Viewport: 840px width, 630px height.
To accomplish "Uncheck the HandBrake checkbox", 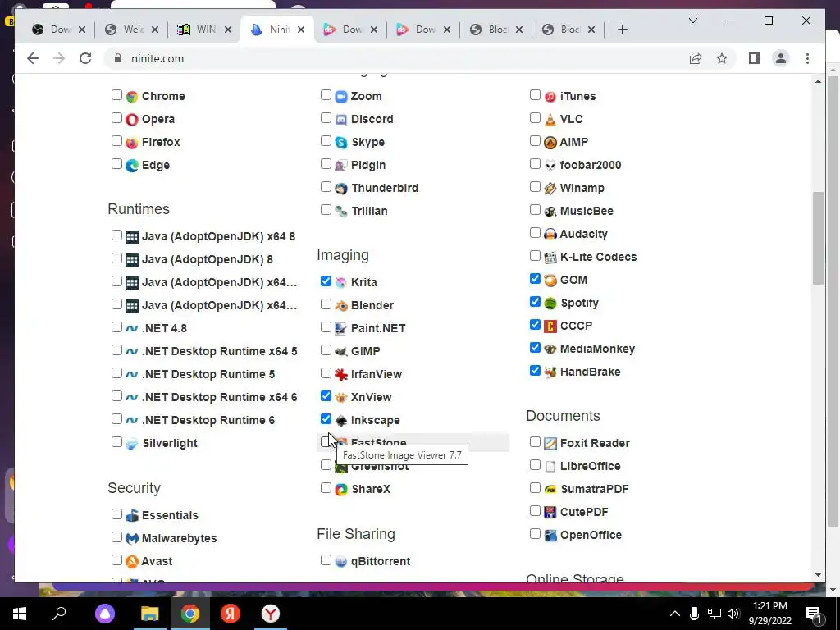I will click(x=535, y=370).
